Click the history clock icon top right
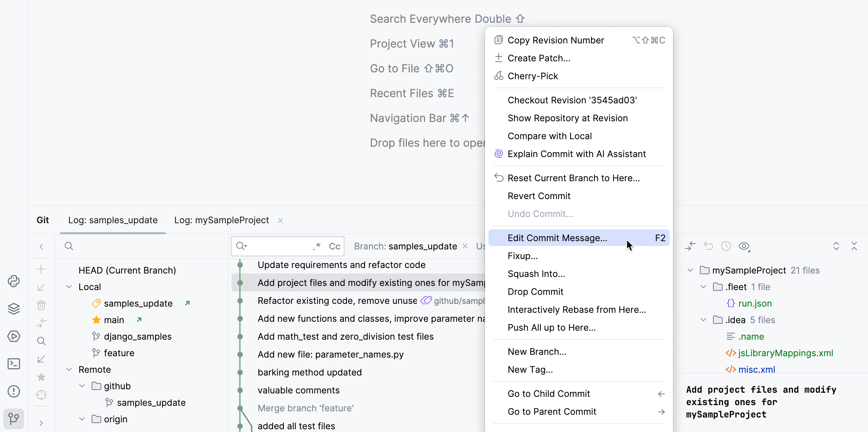 coord(726,246)
